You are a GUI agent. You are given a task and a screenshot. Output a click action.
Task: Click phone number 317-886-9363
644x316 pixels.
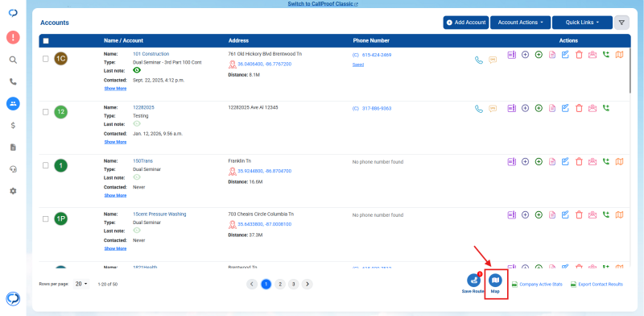(377, 109)
